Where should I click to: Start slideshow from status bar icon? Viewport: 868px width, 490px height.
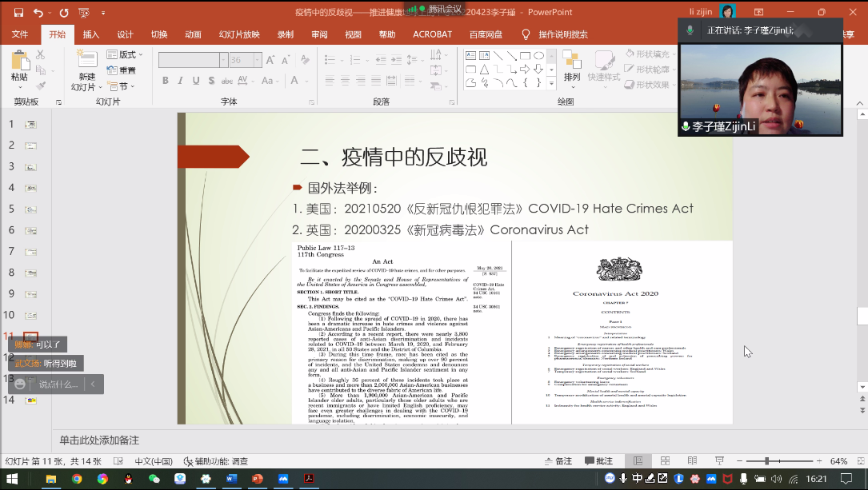coord(718,461)
